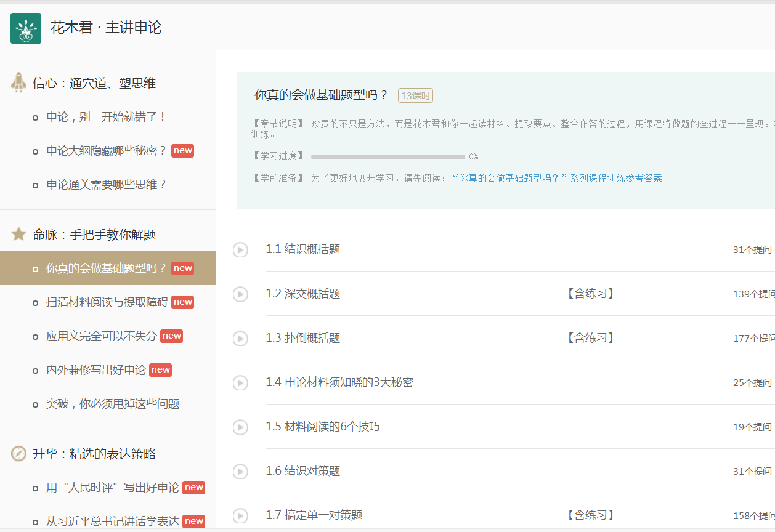Click 31个提问 for lesson 1.1

[752, 249]
